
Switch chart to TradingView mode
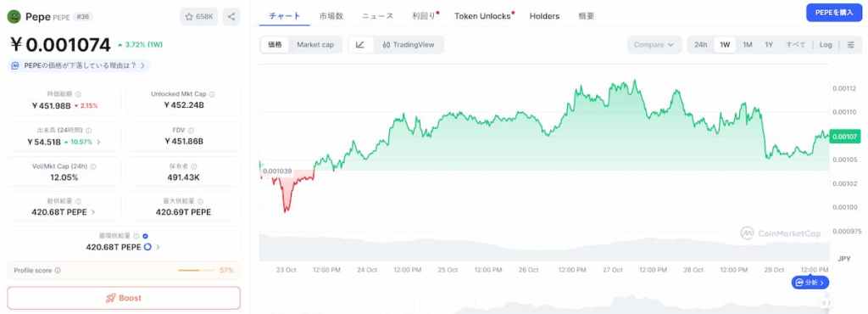tap(409, 45)
